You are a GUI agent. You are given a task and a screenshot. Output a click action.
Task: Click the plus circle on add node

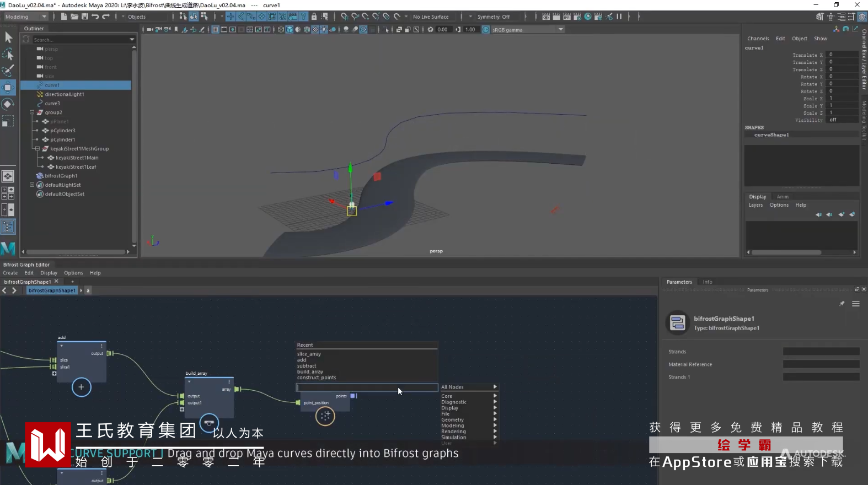click(81, 387)
